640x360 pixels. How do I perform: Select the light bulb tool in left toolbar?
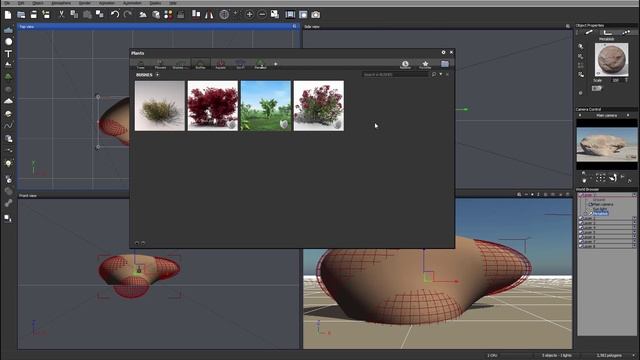click(x=8, y=163)
